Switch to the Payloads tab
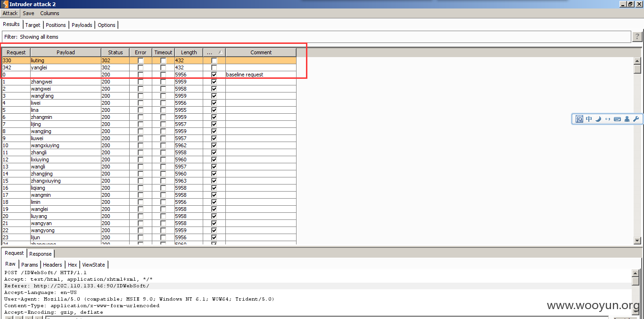This screenshot has width=644, height=319. [x=82, y=25]
